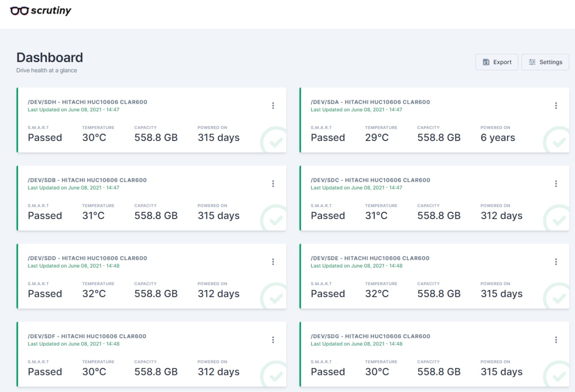This screenshot has height=392, width=575.
Task: Click the 32°C temperature on SDD card
Action: coord(94,294)
